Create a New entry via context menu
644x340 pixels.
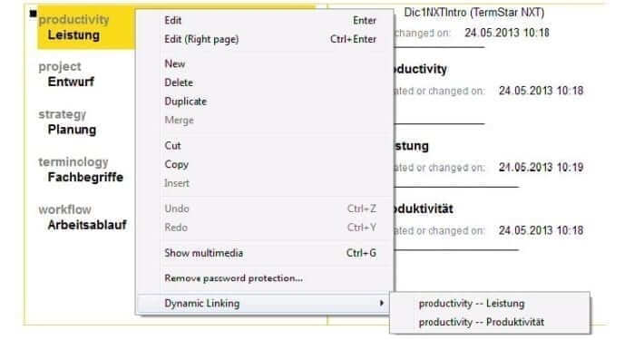coord(270,63)
